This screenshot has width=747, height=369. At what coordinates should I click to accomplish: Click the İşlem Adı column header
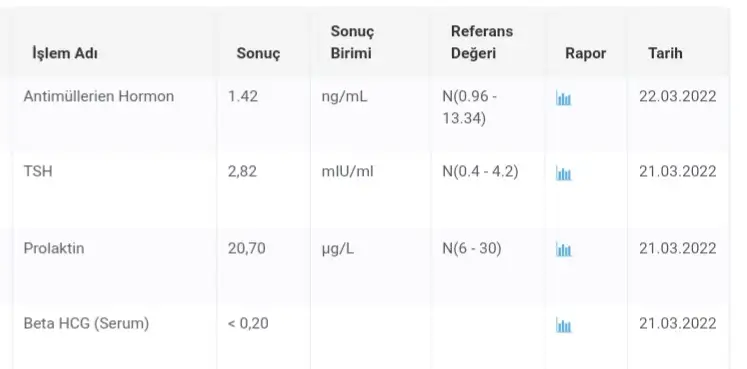coord(65,53)
